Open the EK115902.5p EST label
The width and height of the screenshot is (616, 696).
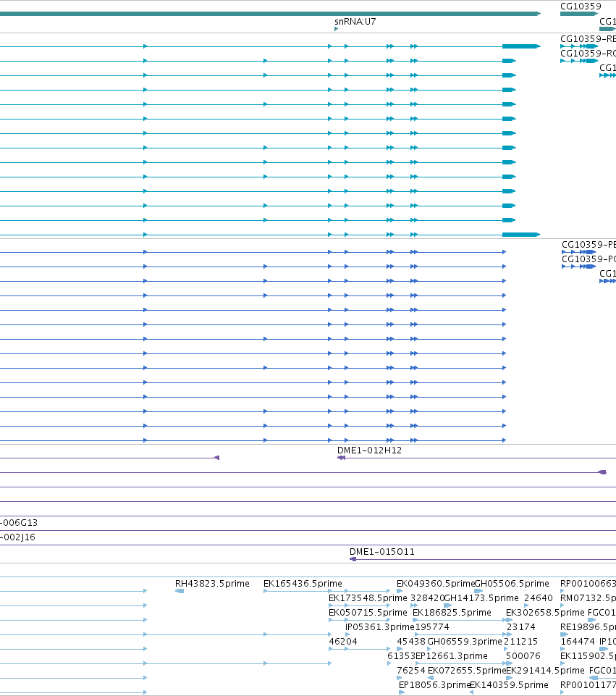[588, 655]
